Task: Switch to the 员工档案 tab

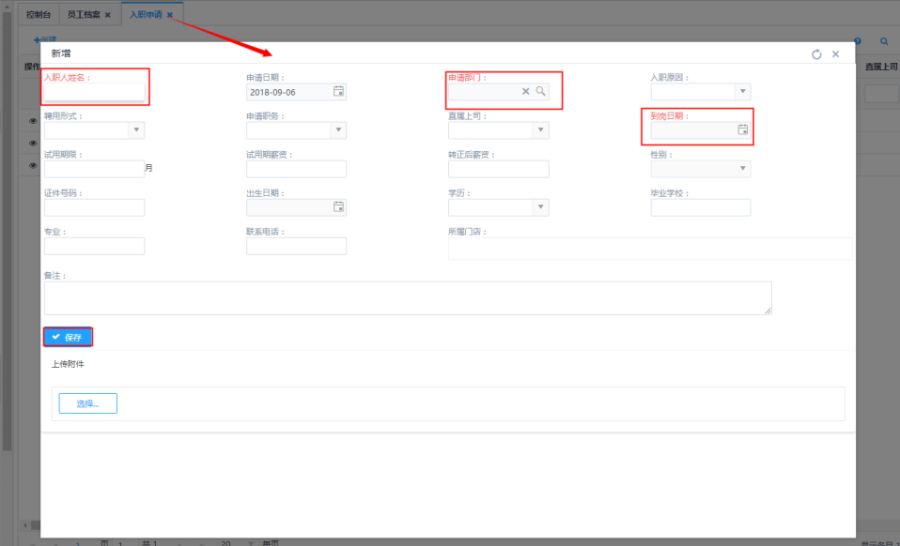Action: pyautogui.click(x=83, y=15)
